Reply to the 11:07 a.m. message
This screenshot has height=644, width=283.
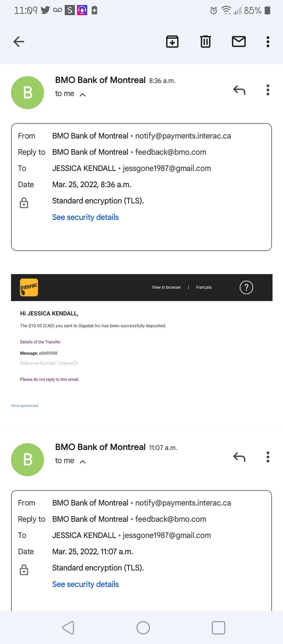(x=239, y=457)
